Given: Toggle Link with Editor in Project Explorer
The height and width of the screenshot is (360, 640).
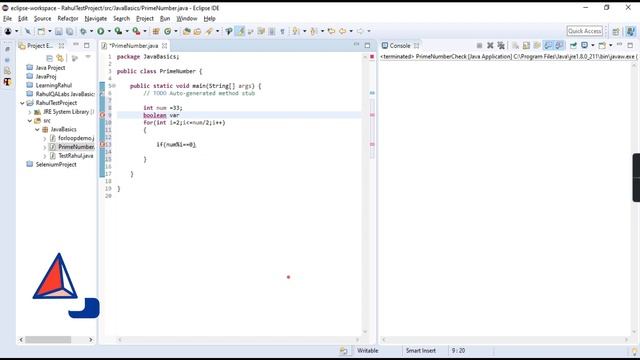Looking at the screenshot, I should 60,58.
